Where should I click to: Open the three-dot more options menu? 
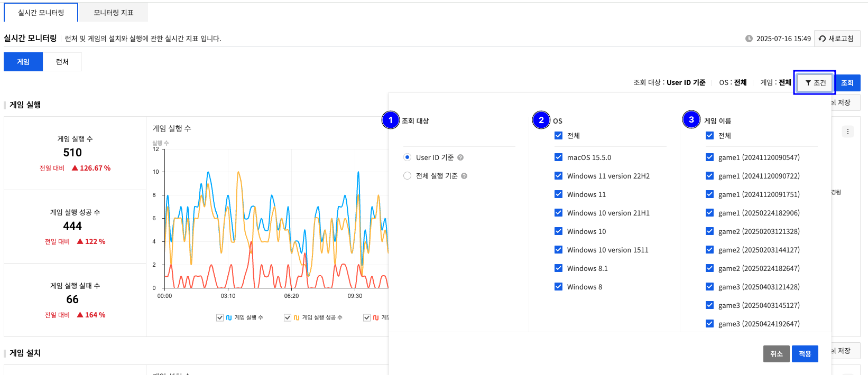(848, 132)
